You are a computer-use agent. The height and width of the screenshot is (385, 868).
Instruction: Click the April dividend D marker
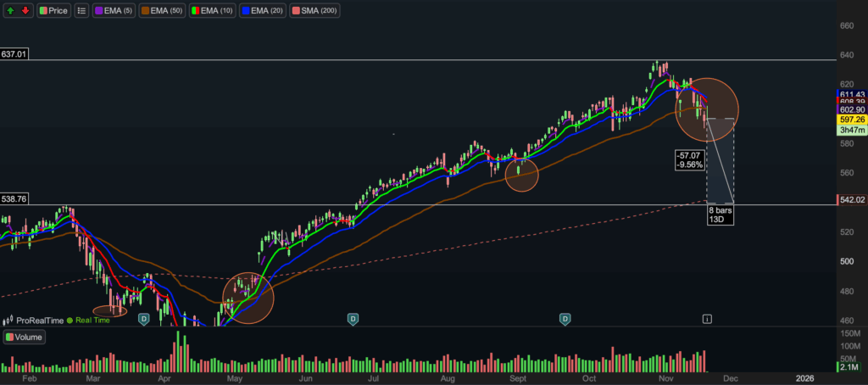coord(144,319)
